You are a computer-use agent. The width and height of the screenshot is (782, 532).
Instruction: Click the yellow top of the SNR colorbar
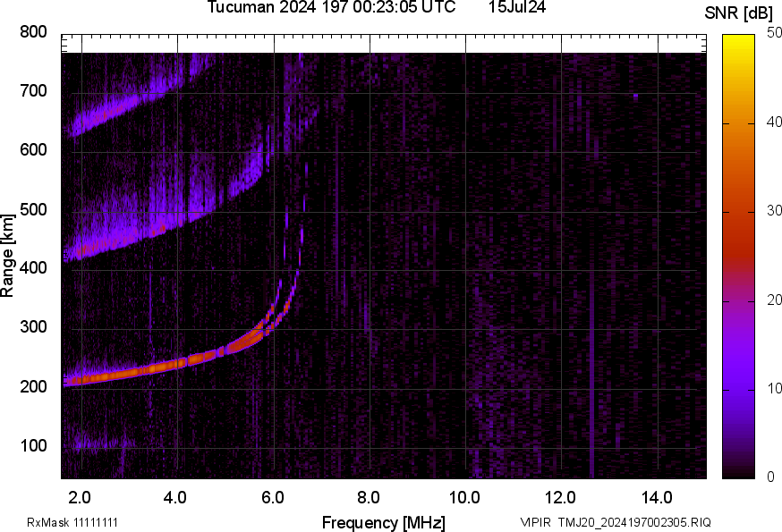pyautogui.click(x=739, y=40)
